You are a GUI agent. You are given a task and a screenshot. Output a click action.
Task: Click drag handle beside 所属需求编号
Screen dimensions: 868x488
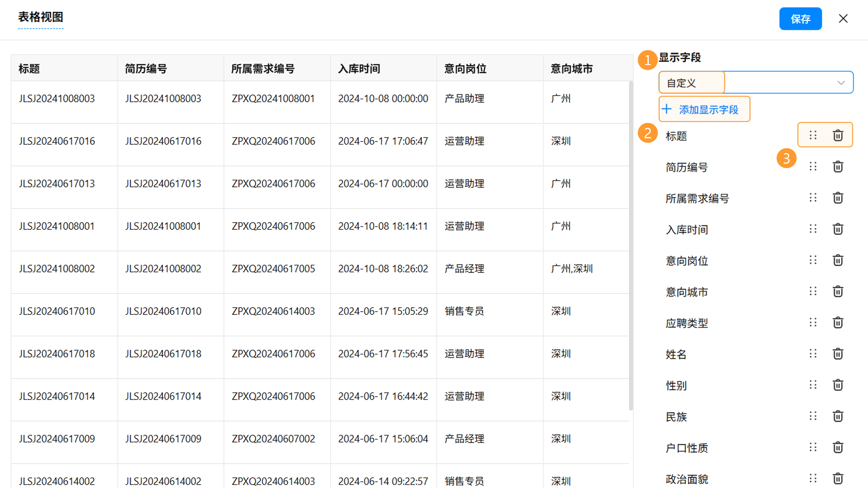(813, 198)
